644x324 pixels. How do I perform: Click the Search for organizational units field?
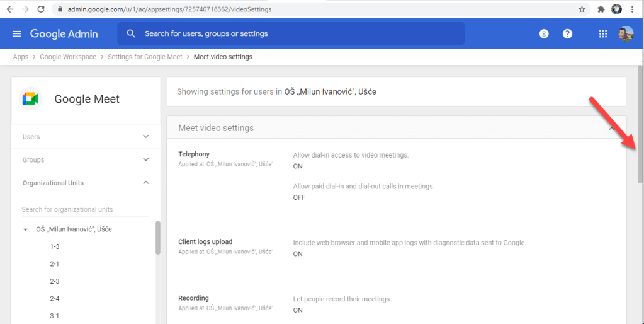click(84, 209)
